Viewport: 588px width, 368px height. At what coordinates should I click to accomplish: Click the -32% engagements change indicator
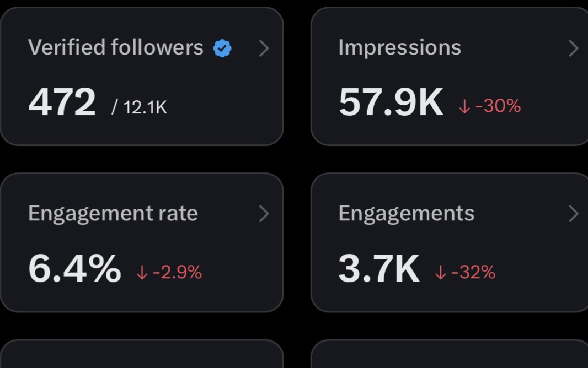[473, 272]
